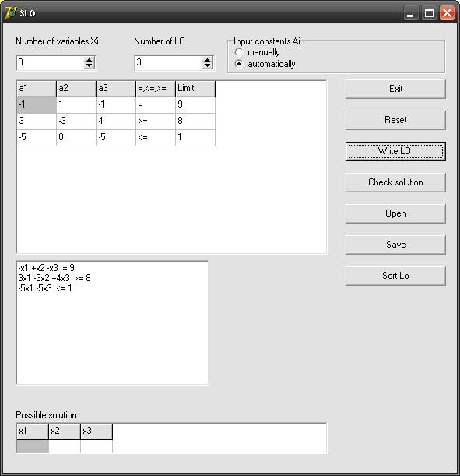The image size is (460, 476).
Task: Decrease the Number of LO value
Action: 207,66
